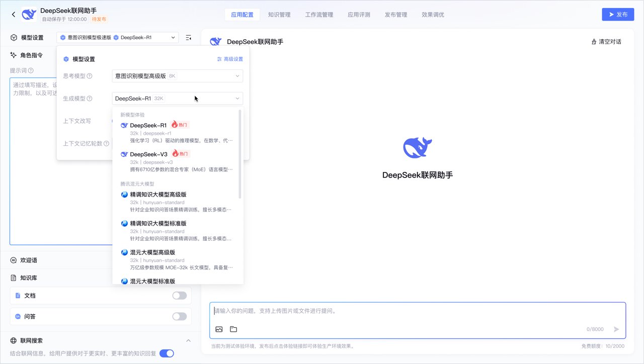Image resolution: width=644 pixels, height=364 pixels.
Task: Toggle the 问答 knowledge base switch
Action: pyautogui.click(x=180, y=317)
